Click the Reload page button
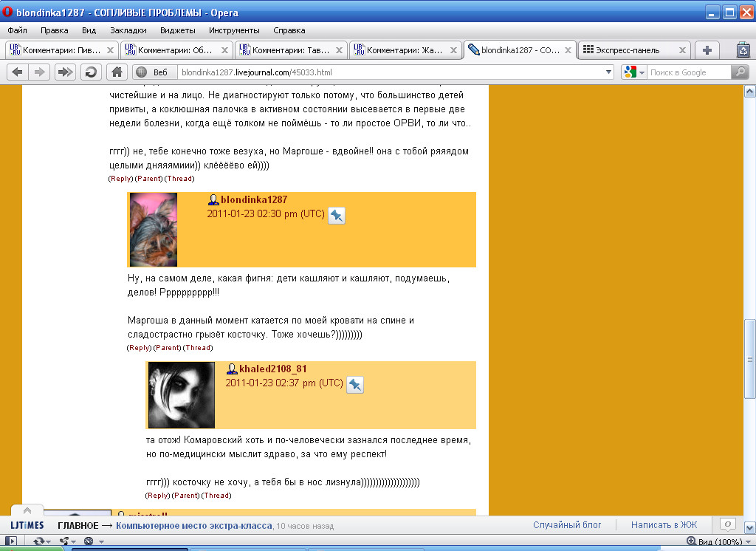Image resolution: width=756 pixels, height=551 pixels. [x=91, y=72]
